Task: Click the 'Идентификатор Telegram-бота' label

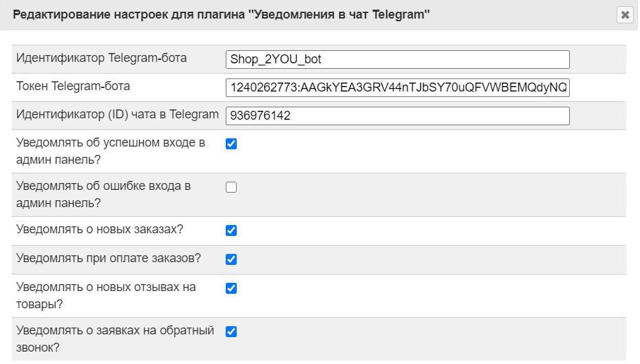Action: coord(102,58)
